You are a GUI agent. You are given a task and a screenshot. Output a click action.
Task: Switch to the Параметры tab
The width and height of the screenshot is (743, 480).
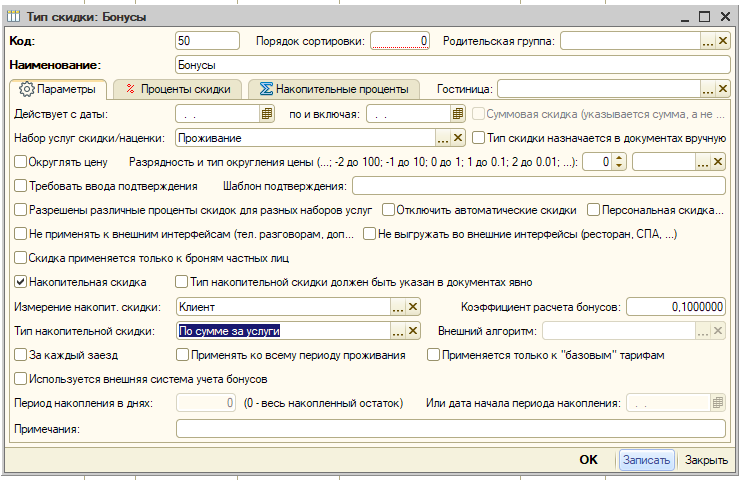[x=58, y=89]
